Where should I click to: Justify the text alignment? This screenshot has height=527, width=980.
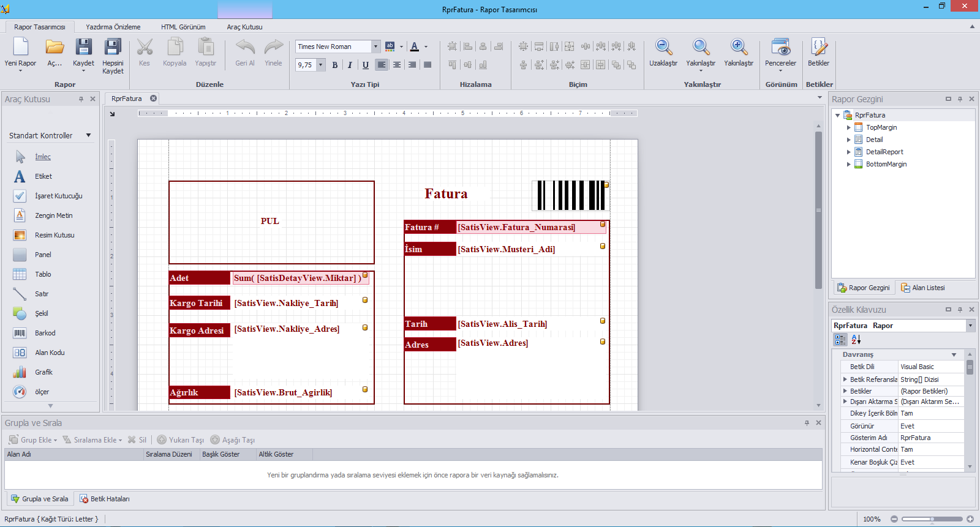pos(428,65)
